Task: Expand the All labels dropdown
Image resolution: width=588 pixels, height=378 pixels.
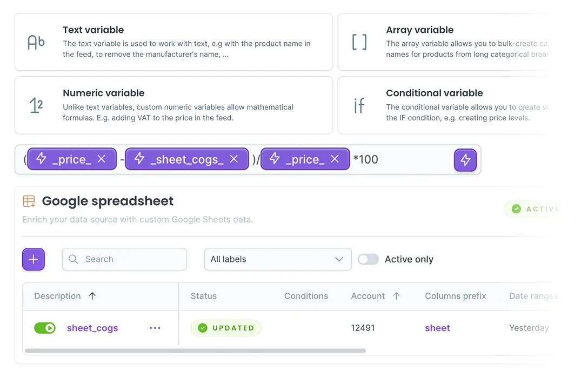Action: pos(278,259)
